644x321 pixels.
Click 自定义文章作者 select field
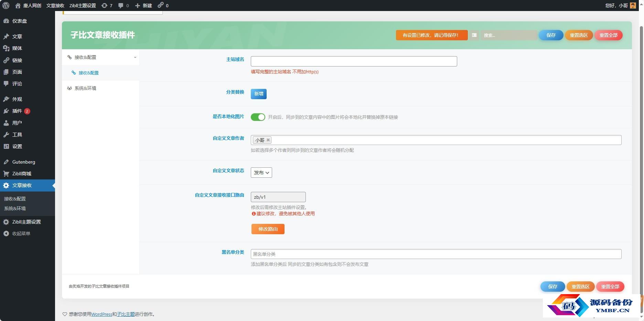pyautogui.click(x=436, y=140)
